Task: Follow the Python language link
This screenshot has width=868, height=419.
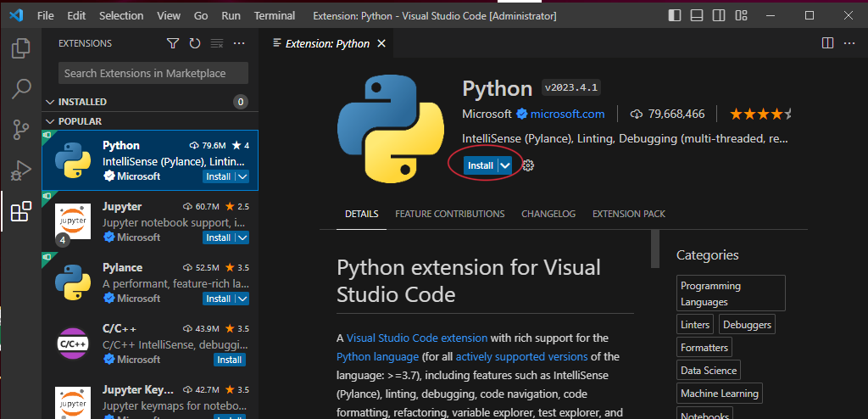Action: tap(377, 356)
